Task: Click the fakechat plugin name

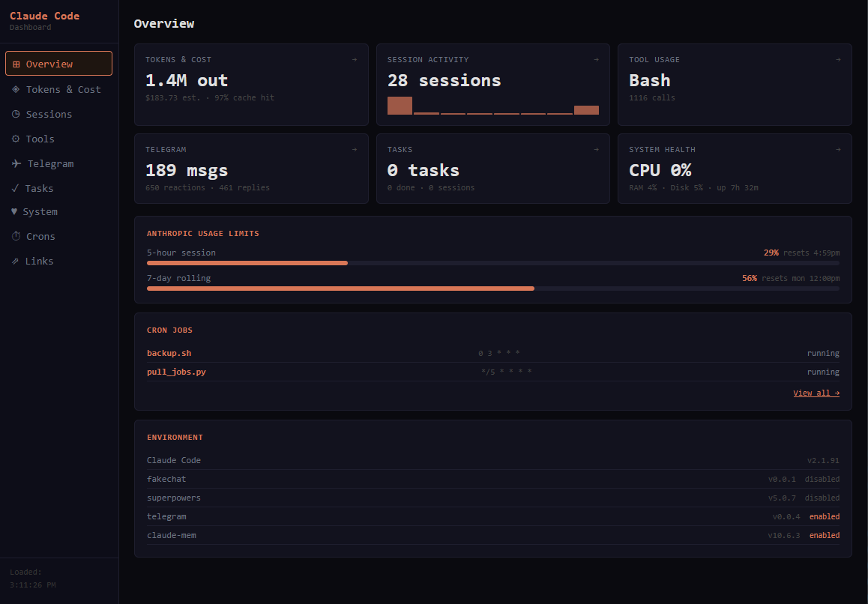Action: click(166, 479)
